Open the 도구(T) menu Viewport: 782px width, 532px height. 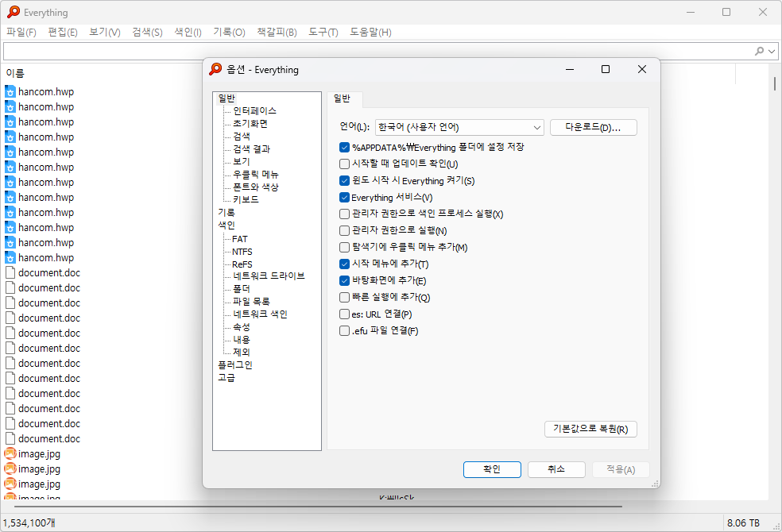tap(323, 33)
